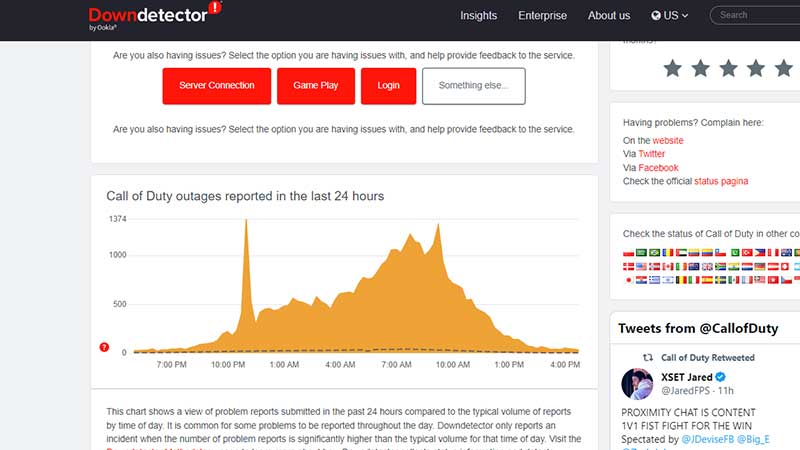Open XSET Jared's profile avatar
Screen dimensions: 800x450
(637, 384)
